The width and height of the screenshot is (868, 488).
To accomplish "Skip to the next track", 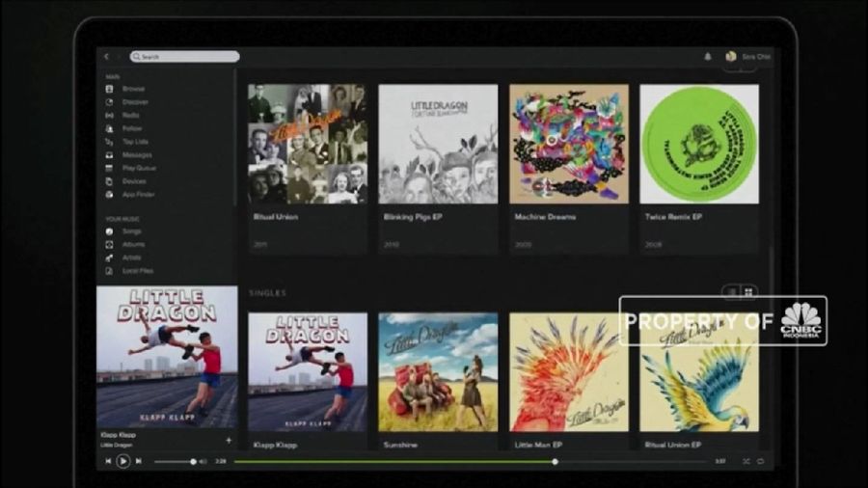I will point(138,461).
